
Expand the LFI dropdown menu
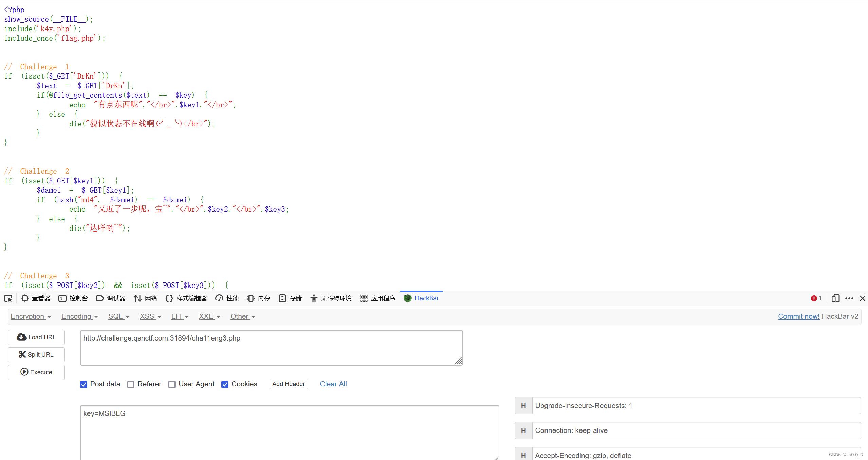point(180,316)
